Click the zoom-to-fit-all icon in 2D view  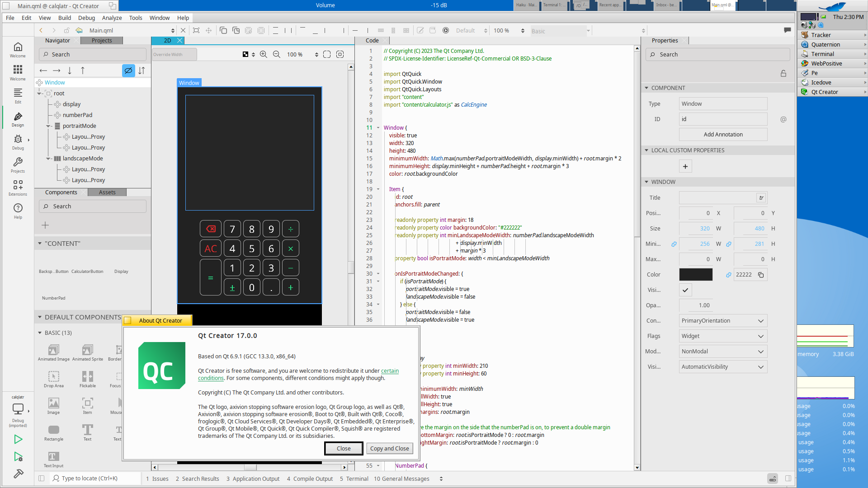pos(327,54)
